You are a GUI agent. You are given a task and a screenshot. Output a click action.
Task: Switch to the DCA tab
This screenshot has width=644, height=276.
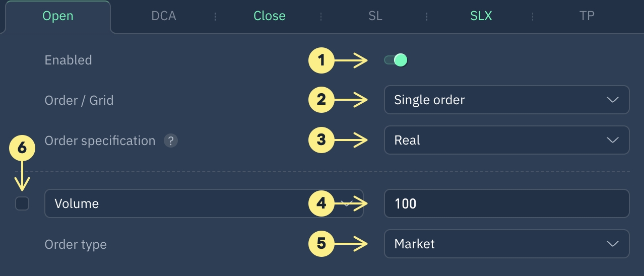[164, 16]
